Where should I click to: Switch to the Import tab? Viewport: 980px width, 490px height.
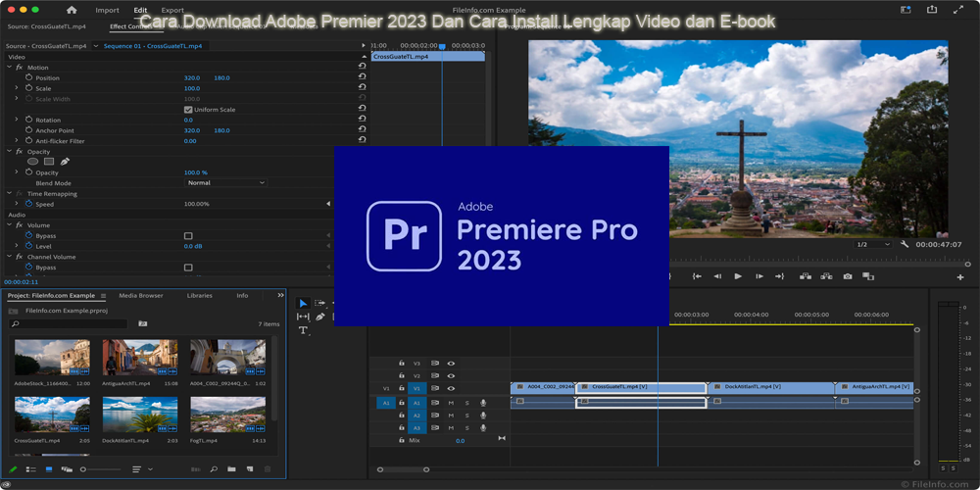click(107, 10)
